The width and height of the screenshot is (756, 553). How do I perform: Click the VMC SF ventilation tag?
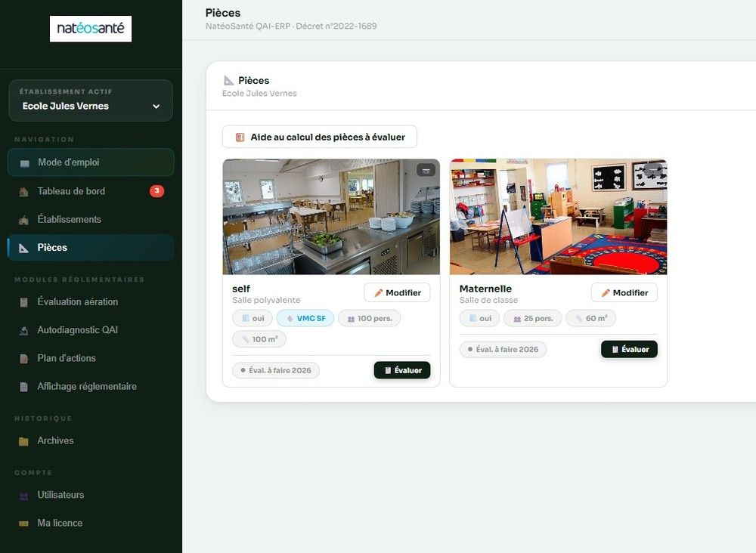305,318
